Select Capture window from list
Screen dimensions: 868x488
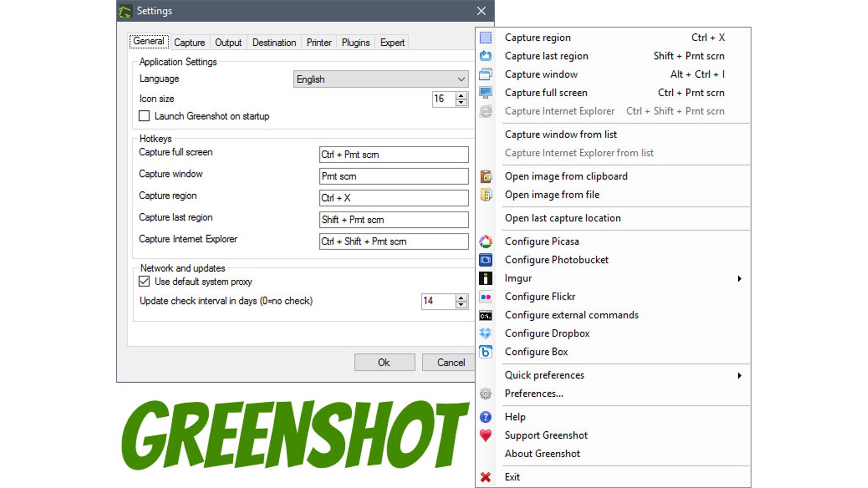[613, 135]
